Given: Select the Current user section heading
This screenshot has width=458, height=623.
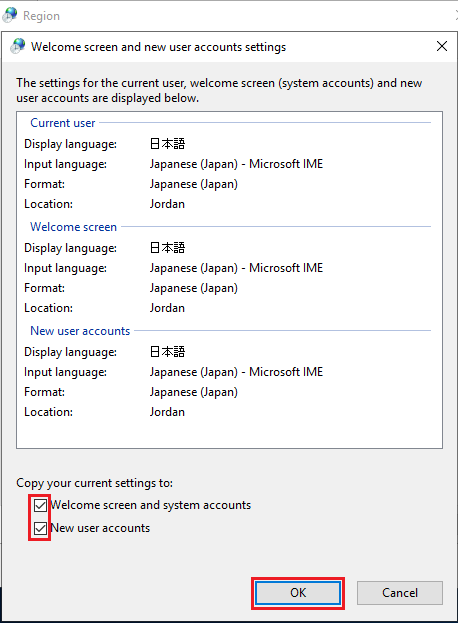Looking at the screenshot, I should [x=63, y=123].
